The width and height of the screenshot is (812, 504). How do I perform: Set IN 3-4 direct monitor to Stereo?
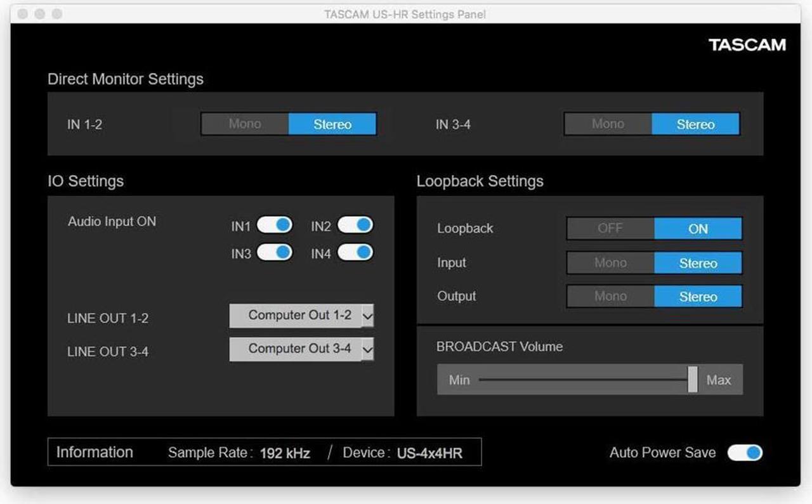pyautogui.click(x=695, y=124)
